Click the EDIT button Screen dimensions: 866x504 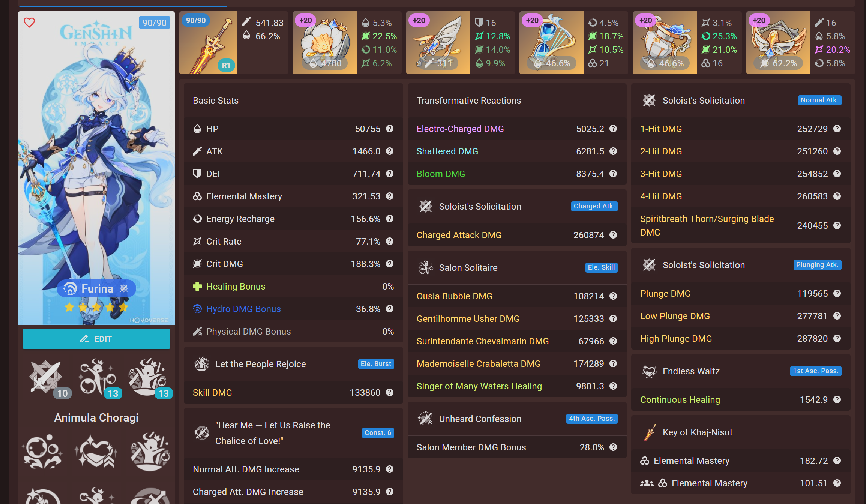coord(96,339)
